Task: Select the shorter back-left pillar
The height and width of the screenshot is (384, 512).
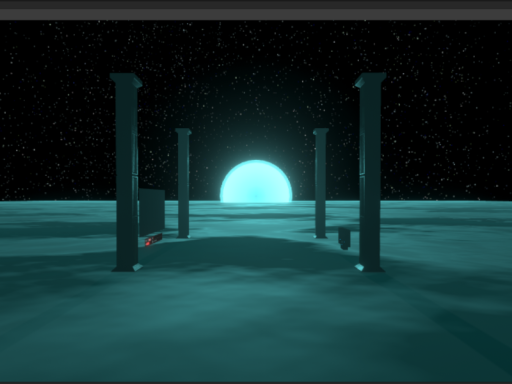Action: click(x=183, y=183)
